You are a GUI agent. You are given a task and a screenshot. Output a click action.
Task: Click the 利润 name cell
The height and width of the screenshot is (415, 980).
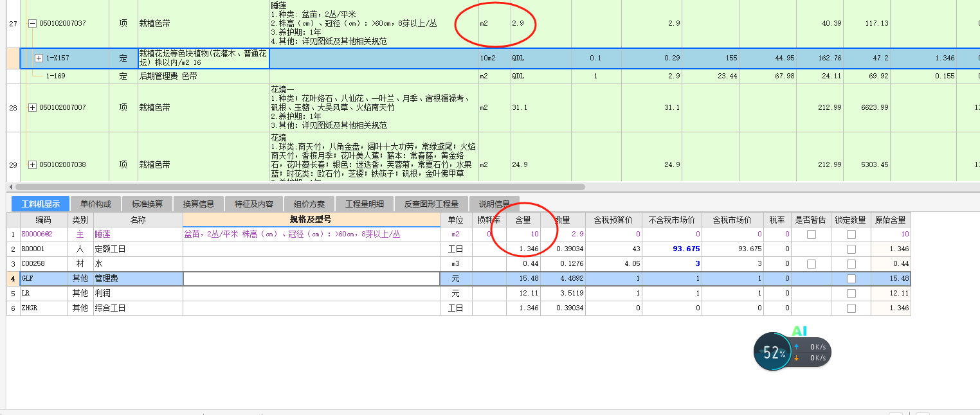coord(138,294)
